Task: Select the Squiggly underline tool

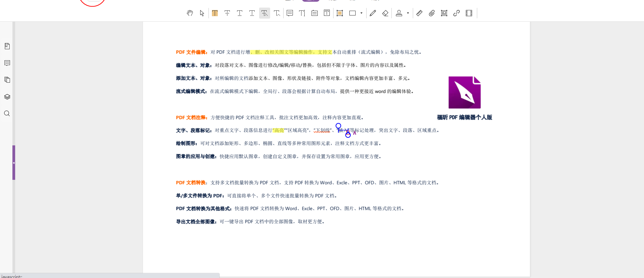Action: [252, 13]
